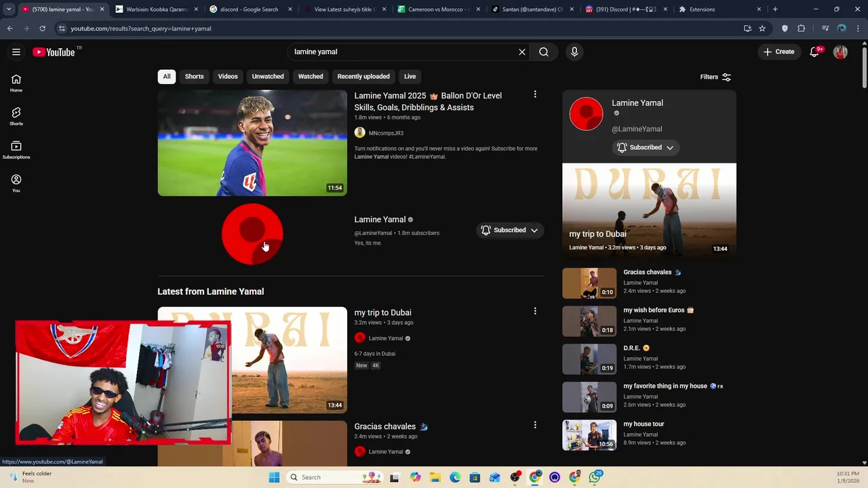868x488 pixels.
Task: Open WhatsApp from the taskbar
Action: click(595, 477)
